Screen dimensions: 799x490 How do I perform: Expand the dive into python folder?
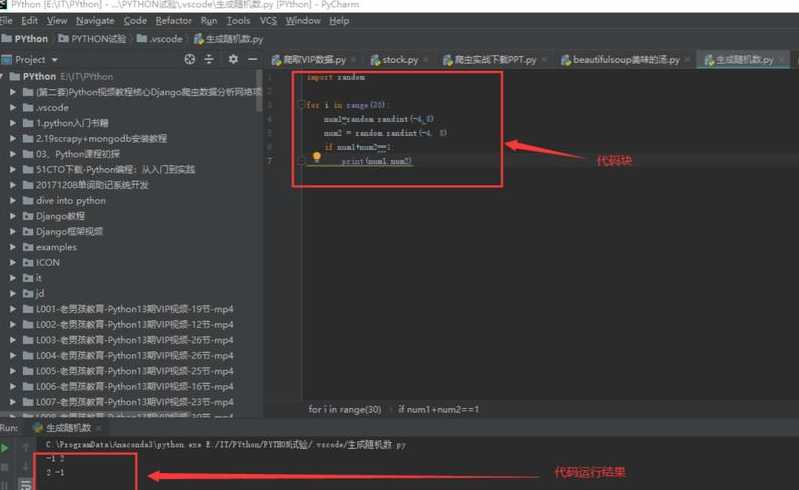pyautogui.click(x=13, y=201)
